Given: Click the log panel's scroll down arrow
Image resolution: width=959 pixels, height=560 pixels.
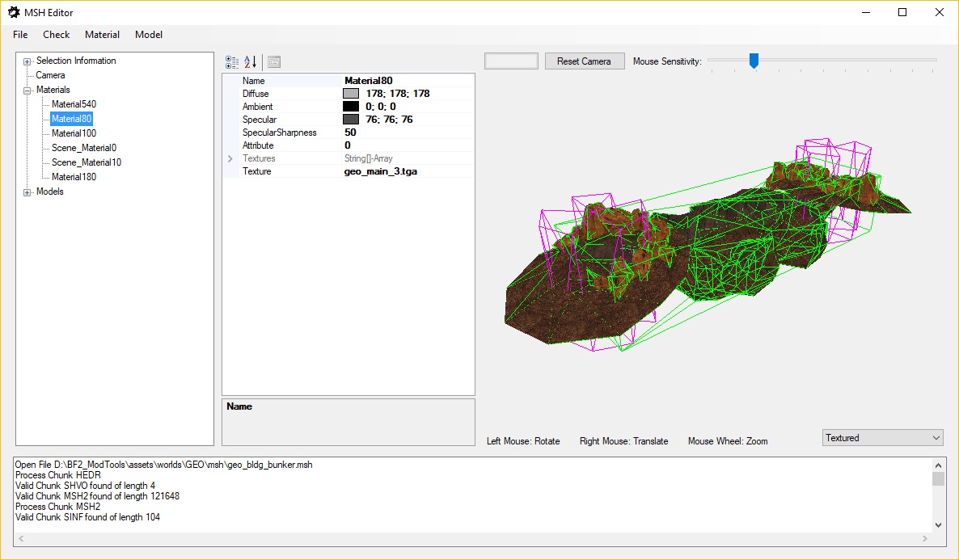Looking at the screenshot, I should pos(938,525).
